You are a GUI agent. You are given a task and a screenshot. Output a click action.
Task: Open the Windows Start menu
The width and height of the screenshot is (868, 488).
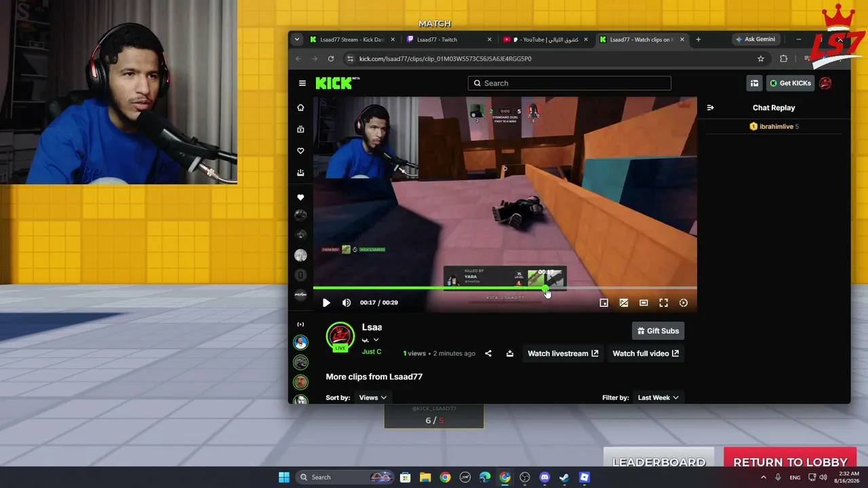click(x=284, y=477)
